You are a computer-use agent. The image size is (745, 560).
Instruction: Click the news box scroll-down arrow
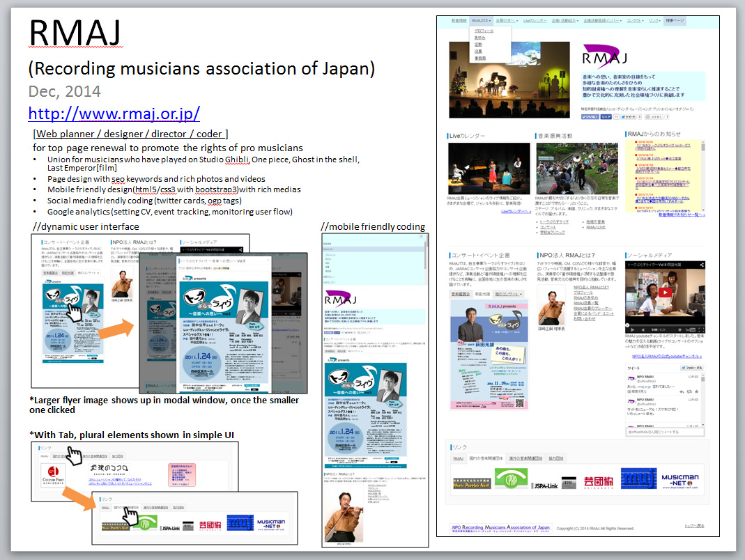(702, 210)
